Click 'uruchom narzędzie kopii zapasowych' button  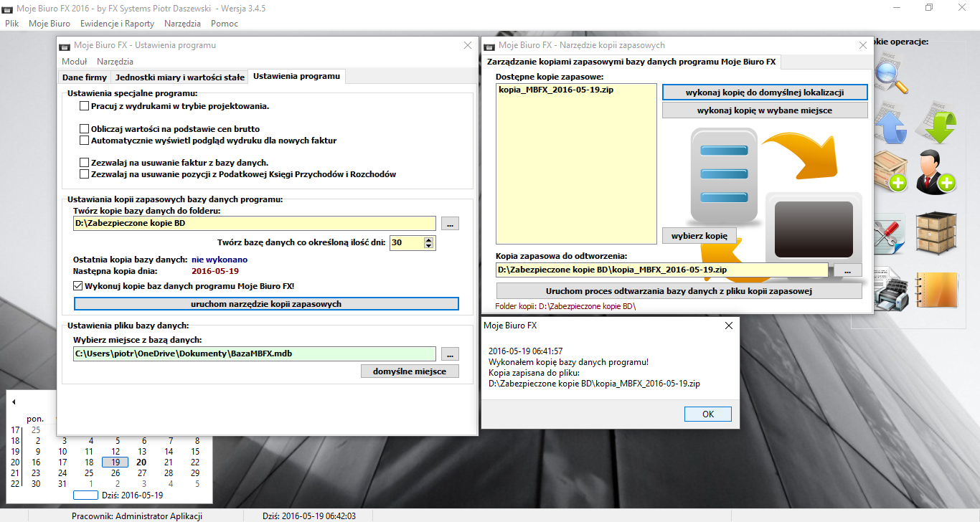point(266,304)
